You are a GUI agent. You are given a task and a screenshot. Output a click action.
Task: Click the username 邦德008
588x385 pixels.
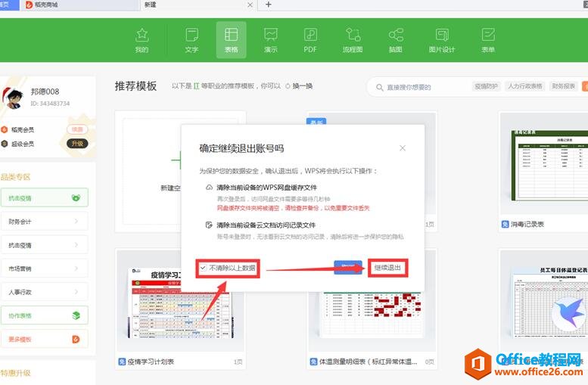[45, 92]
